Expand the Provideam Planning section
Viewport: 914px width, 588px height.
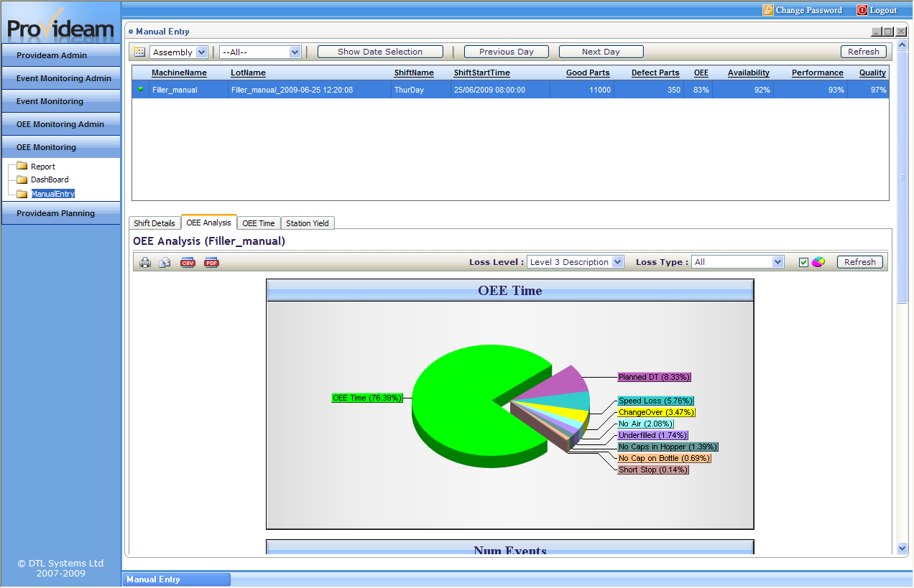(61, 213)
